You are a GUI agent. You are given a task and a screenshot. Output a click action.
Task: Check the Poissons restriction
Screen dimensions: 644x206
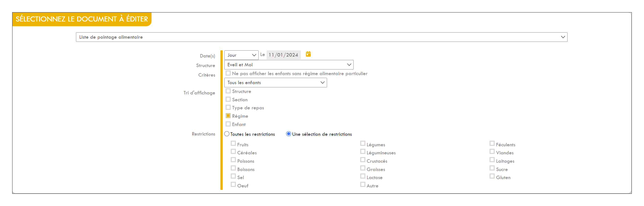click(233, 160)
